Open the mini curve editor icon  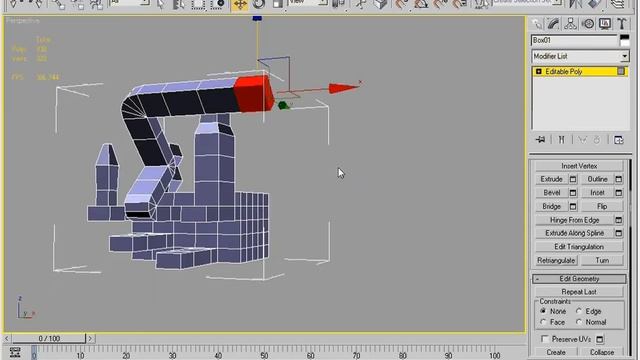coord(15,352)
